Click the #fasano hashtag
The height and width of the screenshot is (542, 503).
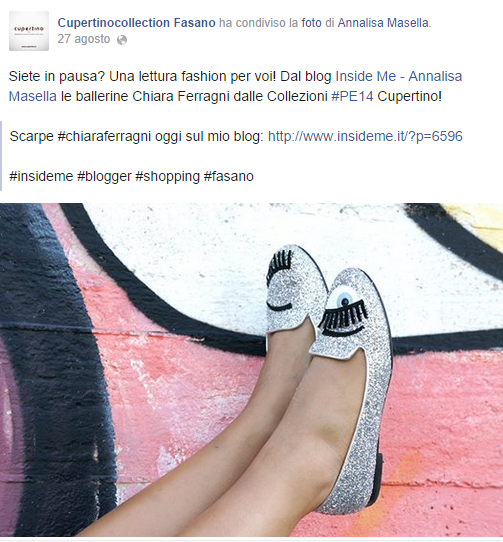[229, 176]
